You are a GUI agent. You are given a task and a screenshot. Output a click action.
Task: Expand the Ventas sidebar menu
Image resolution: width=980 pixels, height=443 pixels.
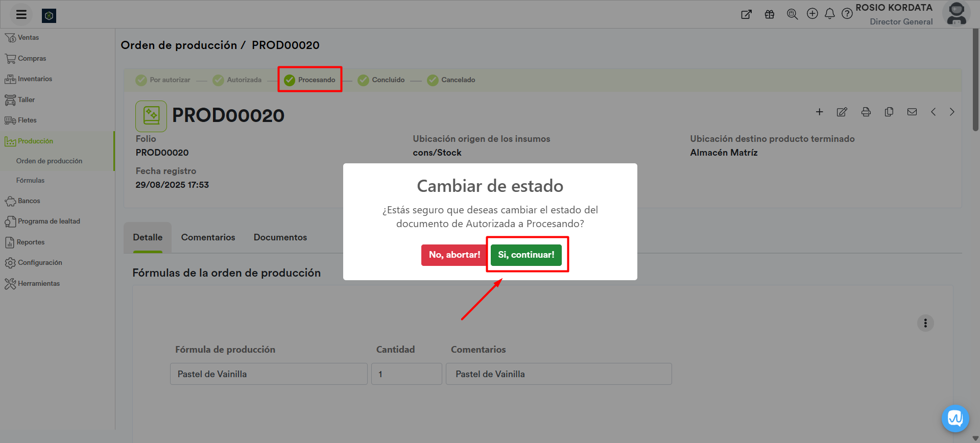(x=28, y=38)
